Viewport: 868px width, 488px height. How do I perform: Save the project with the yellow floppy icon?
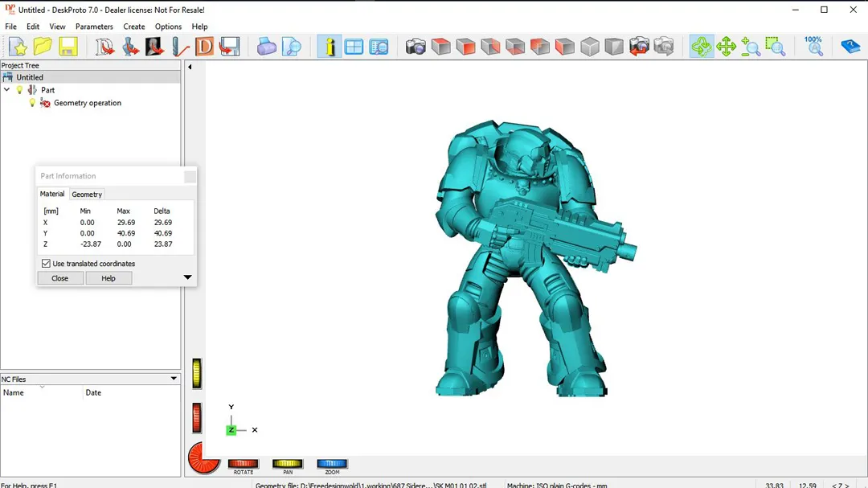(x=68, y=47)
